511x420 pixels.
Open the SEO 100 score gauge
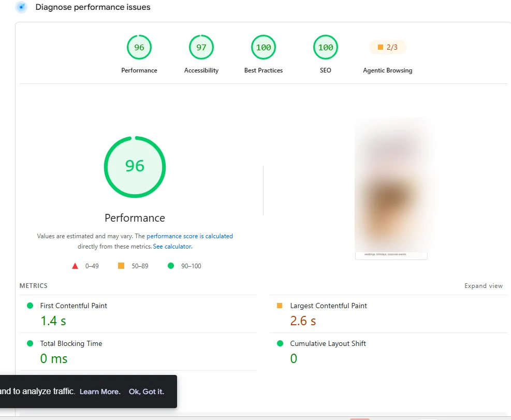tap(326, 47)
